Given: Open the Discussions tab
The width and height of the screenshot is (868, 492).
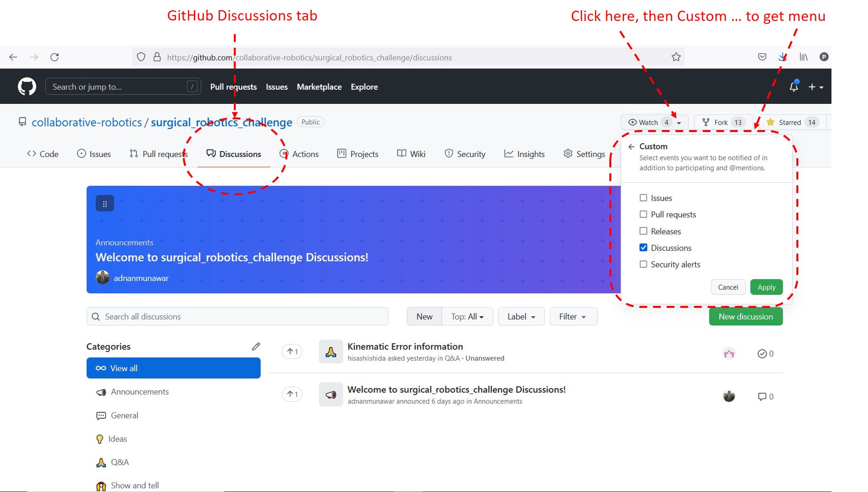Looking at the screenshot, I should (234, 154).
